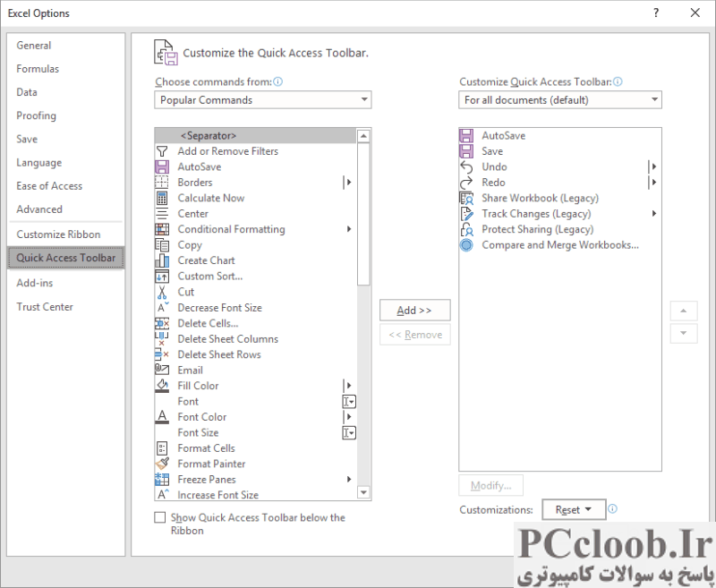This screenshot has width=716, height=588.
Task: Select the Borders icon in the commands list
Action: click(162, 183)
